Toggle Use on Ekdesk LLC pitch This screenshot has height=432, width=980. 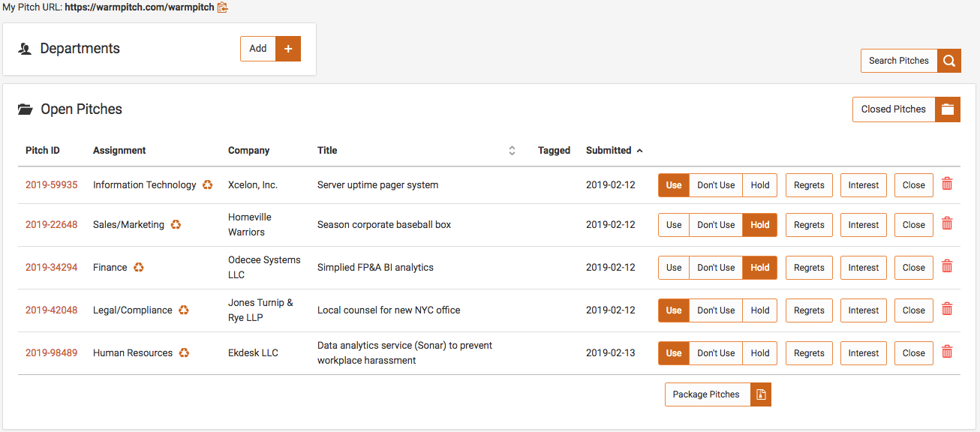point(674,353)
